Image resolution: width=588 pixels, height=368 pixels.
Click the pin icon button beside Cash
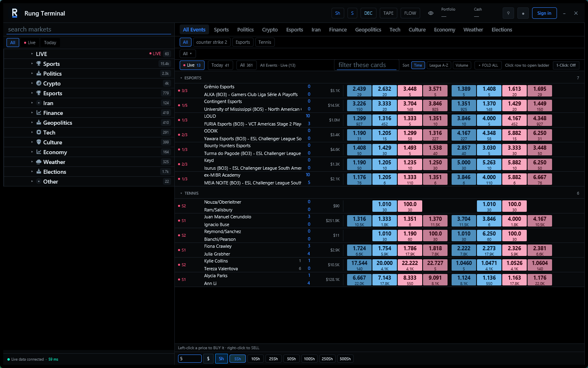coord(508,13)
